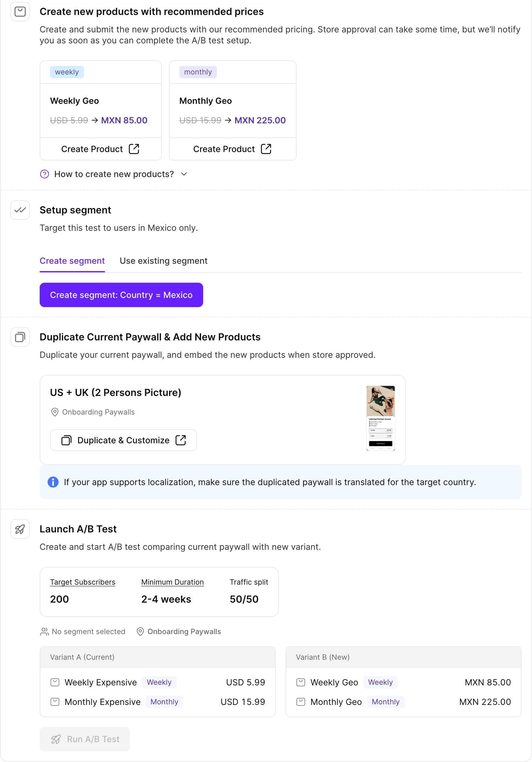Image resolution: width=532 pixels, height=762 pixels.
Task: Click the external link icon inside Duplicate & Customize
Action: coord(181,440)
